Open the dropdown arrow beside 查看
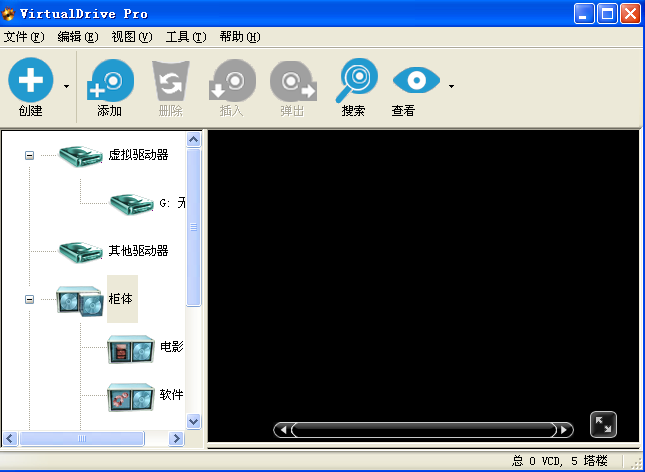 tap(451, 87)
